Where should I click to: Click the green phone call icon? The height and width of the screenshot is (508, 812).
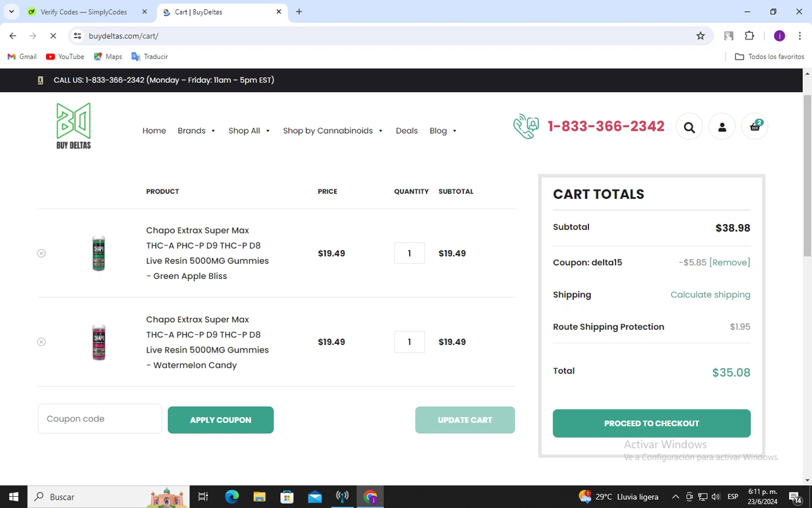tap(526, 126)
